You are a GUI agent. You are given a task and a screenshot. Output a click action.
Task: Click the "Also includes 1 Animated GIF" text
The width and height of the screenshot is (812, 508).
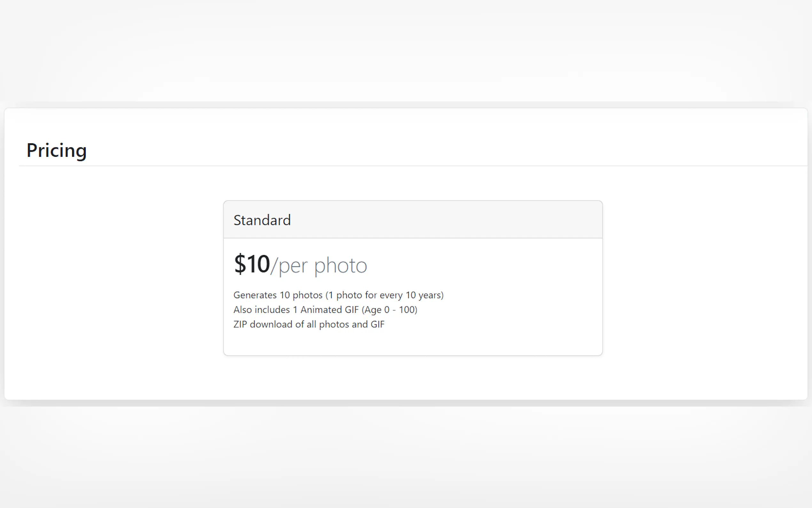pyautogui.click(x=296, y=310)
